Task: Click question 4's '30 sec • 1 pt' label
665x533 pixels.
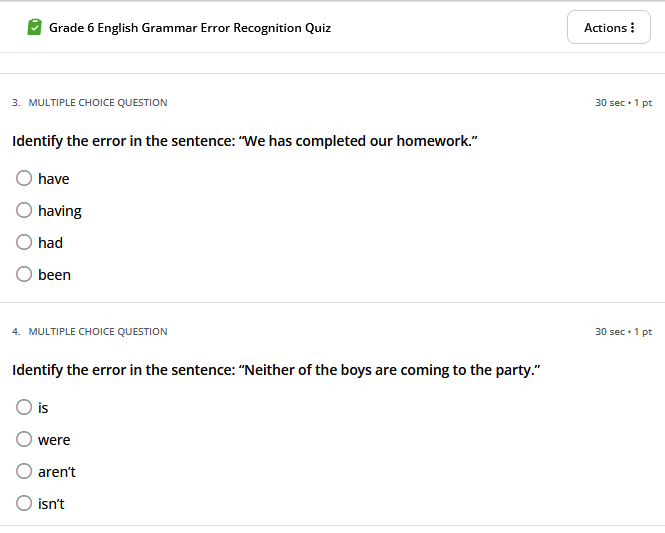Action: [x=623, y=332]
